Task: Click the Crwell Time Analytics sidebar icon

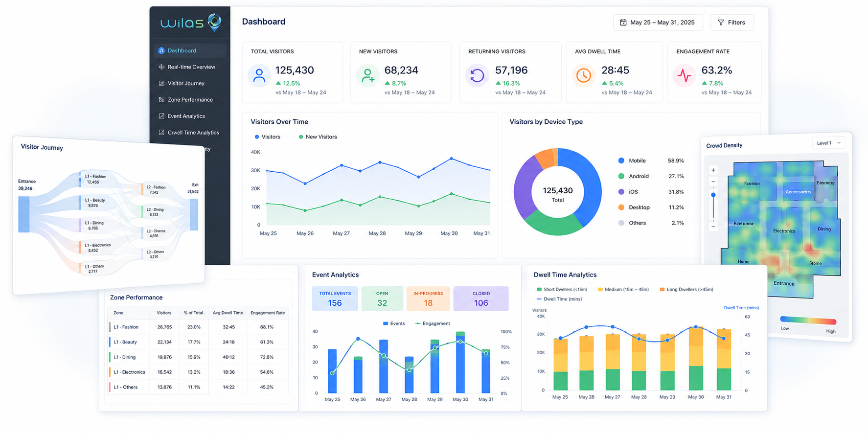Action: [x=161, y=133]
